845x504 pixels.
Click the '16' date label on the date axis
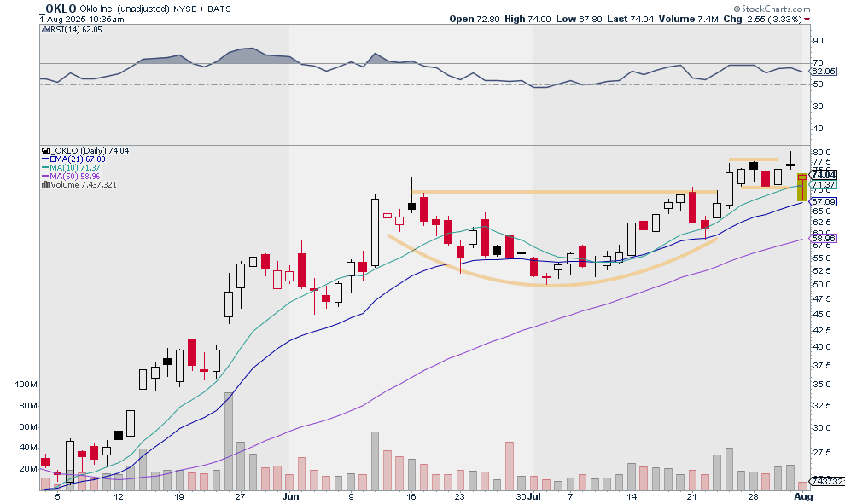pos(411,497)
